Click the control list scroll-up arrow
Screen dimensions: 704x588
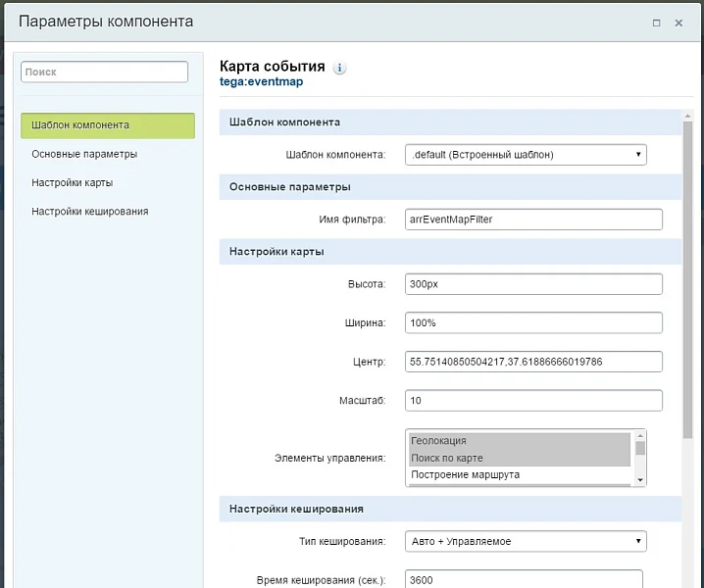tap(640, 436)
